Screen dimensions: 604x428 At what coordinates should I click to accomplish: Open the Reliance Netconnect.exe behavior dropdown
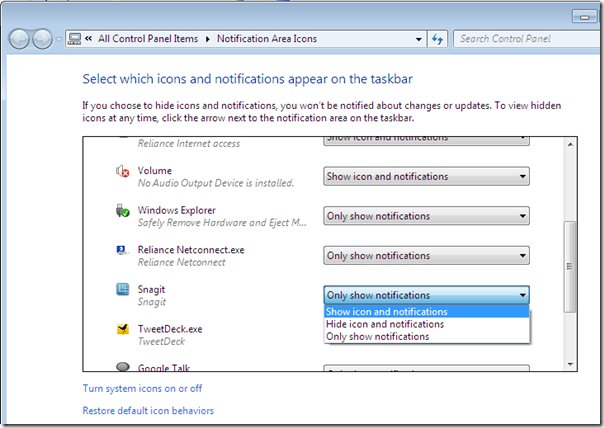click(426, 255)
